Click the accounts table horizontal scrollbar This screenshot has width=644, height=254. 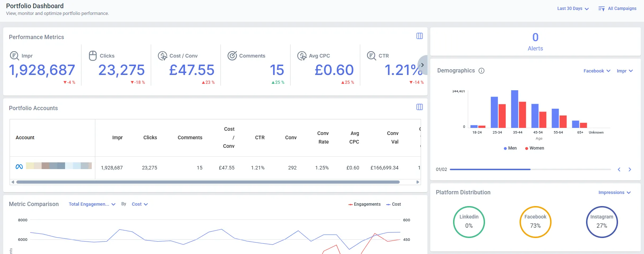[x=208, y=182]
